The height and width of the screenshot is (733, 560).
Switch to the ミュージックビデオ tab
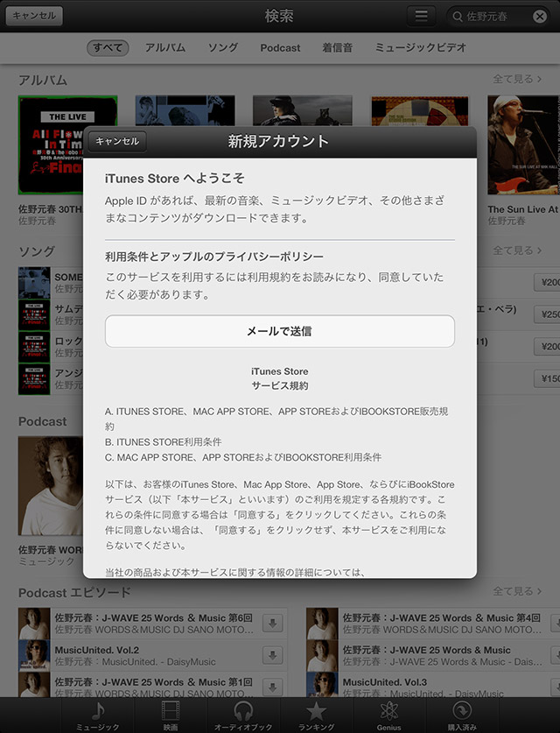point(420,47)
